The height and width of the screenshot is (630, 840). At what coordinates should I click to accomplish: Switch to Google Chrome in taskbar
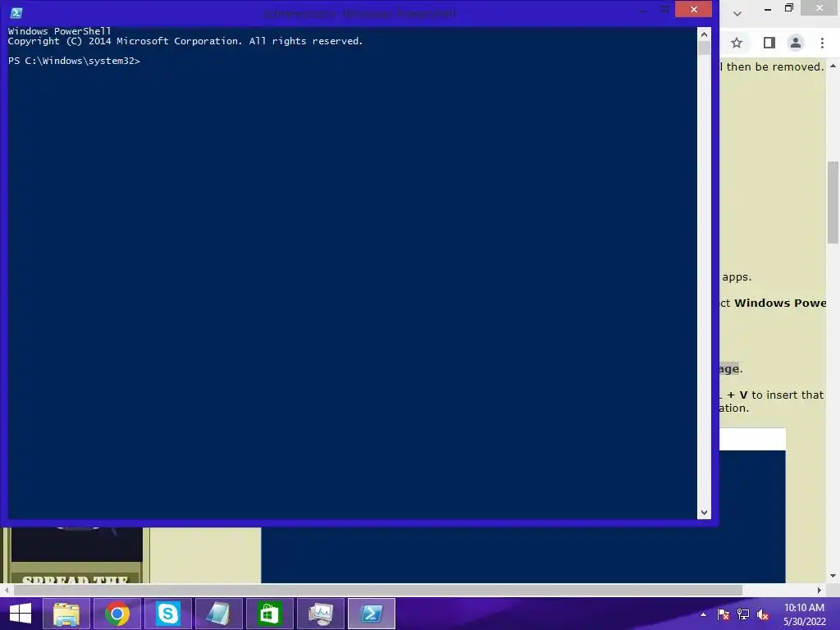[x=116, y=614]
